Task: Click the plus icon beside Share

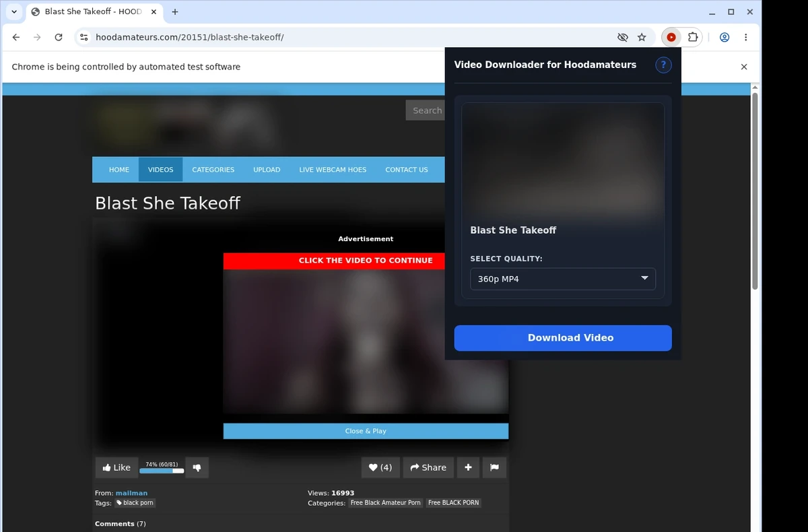Action: click(x=468, y=467)
